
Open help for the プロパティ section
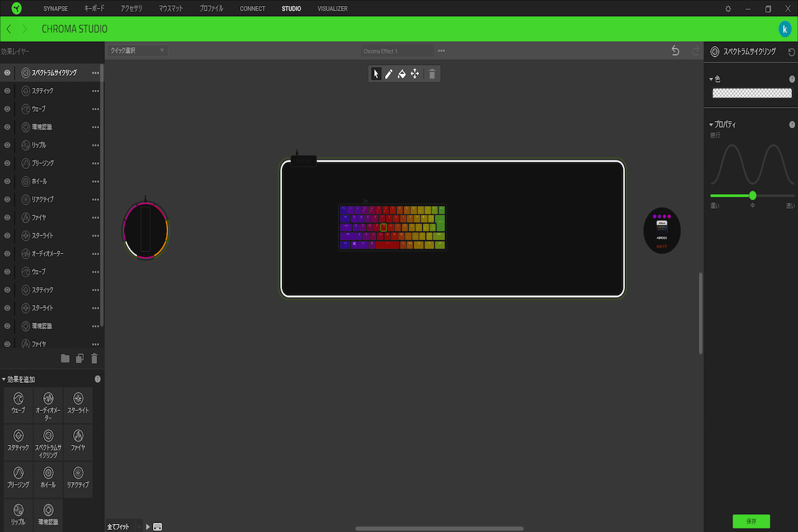792,124
